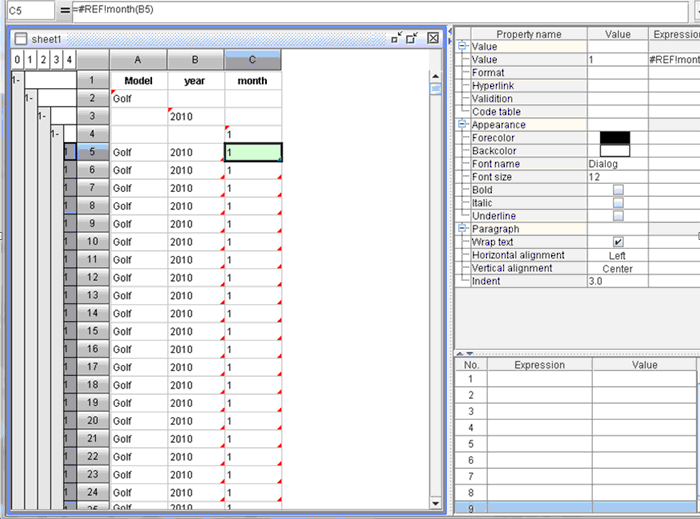Select outline level 2 button

(x=43, y=59)
